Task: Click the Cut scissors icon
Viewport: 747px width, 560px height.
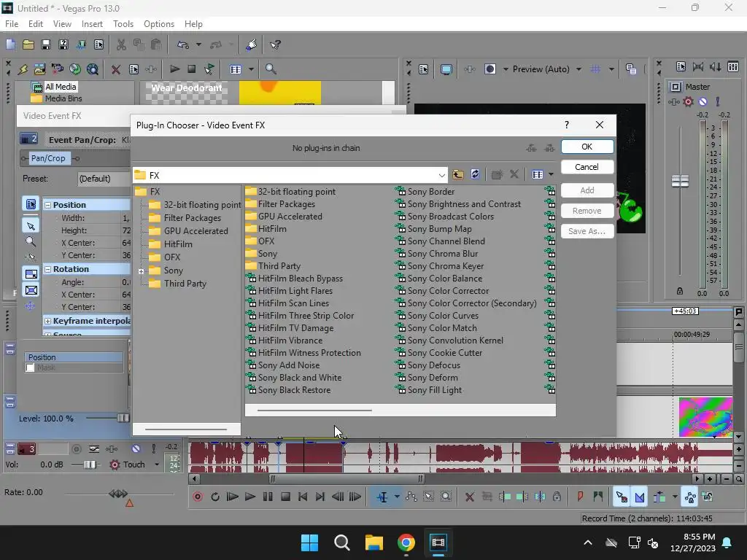Action: click(x=122, y=44)
